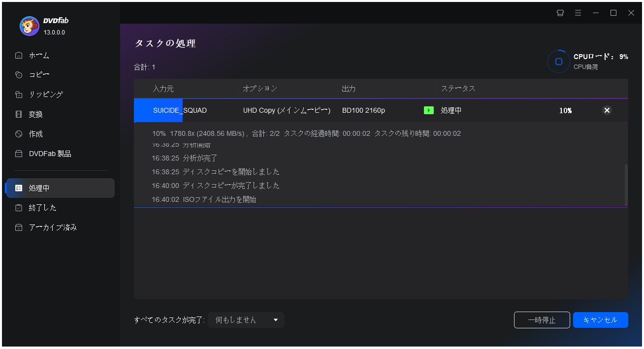Click the オプション column header
The image size is (644, 349).
pos(260,89)
